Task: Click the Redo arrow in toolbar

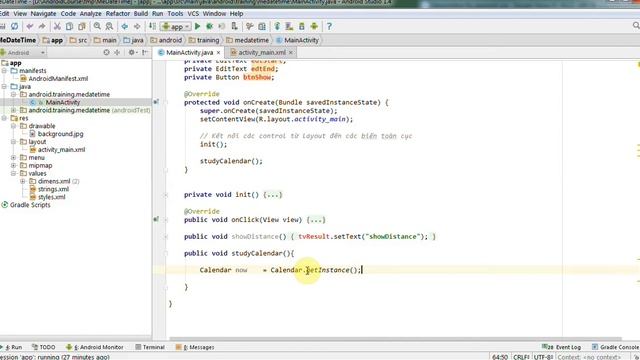Action: (x=42, y=27)
